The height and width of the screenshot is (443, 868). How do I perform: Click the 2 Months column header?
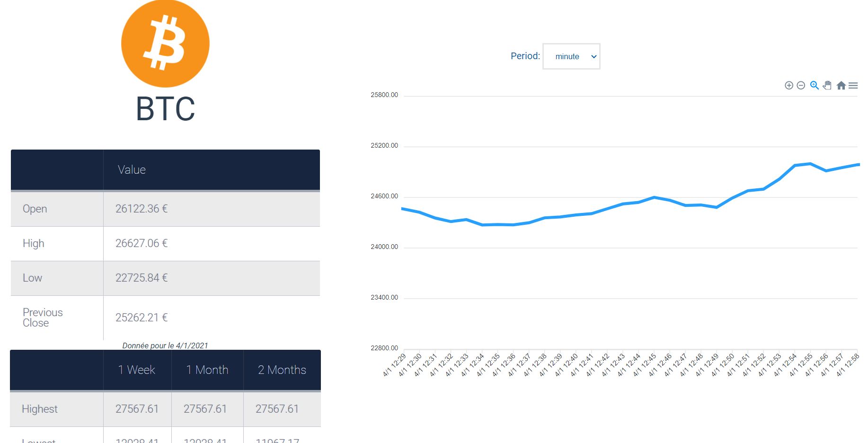(282, 370)
